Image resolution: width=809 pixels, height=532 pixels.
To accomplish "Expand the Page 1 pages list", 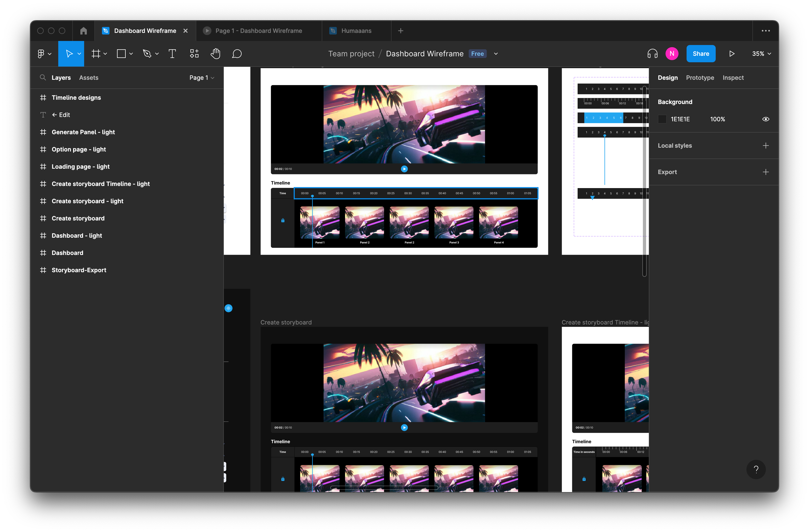I will 201,78.
